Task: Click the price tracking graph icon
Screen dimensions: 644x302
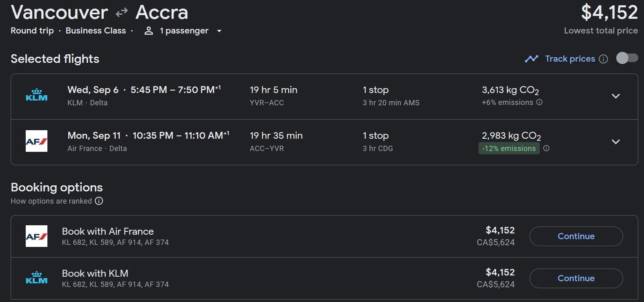Action: (532, 59)
